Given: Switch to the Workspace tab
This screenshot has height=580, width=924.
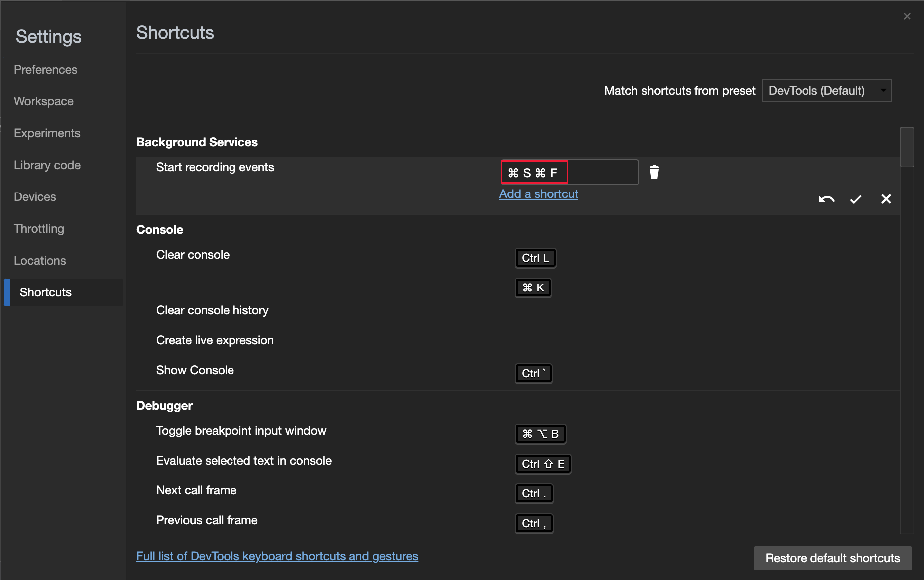Looking at the screenshot, I should tap(43, 101).
